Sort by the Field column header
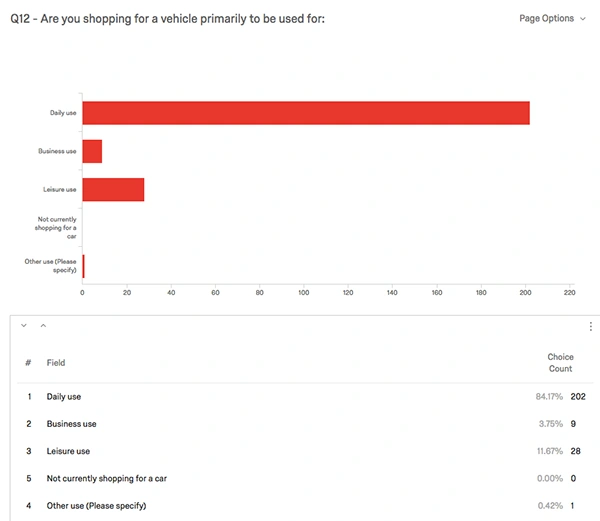 click(56, 363)
